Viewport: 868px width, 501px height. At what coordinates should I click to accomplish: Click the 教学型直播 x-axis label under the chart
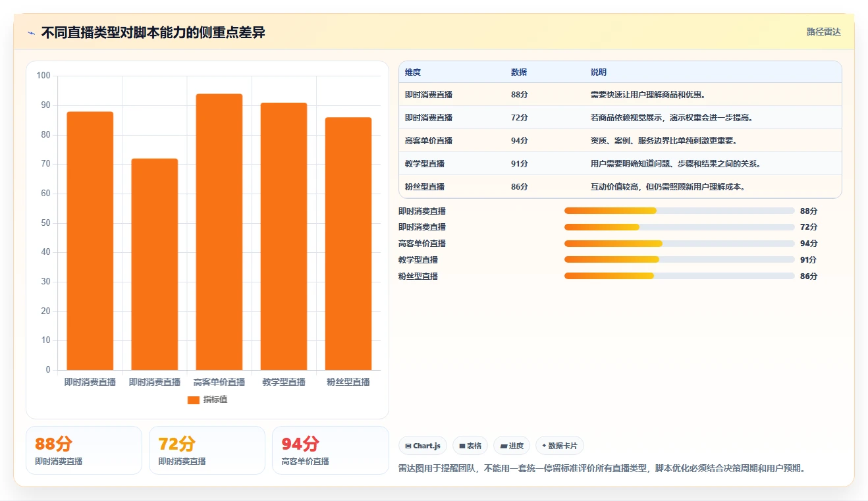click(x=284, y=382)
